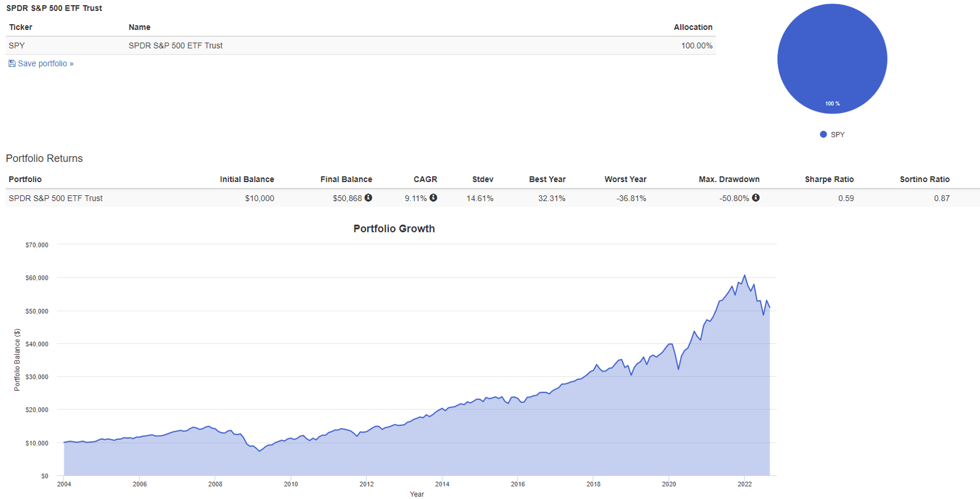Screen dimensions: 980x499
Task: Select the $50,868 final balance value
Action: [347, 198]
